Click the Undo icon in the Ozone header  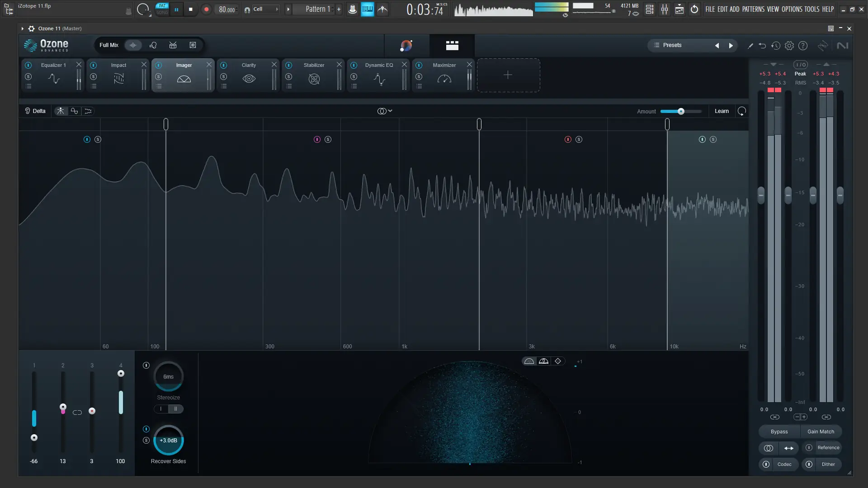point(762,46)
